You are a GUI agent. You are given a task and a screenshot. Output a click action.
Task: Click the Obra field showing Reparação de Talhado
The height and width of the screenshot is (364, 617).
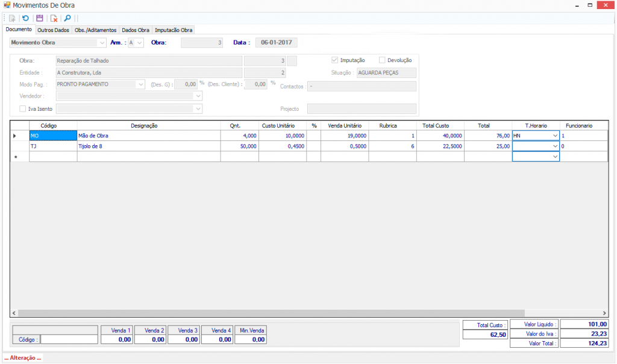pyautogui.click(x=149, y=61)
